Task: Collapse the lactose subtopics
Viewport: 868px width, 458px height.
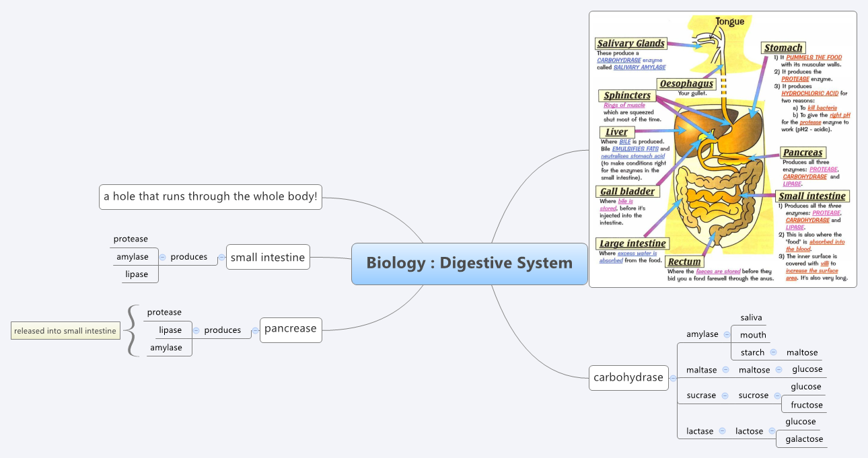Action: point(774,431)
